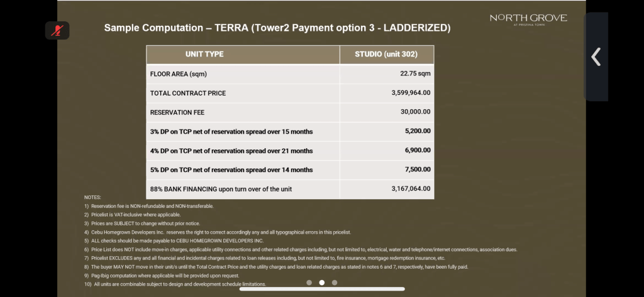Click the STUDIO (unit 302) column header
This screenshot has width=644, height=297.
click(386, 54)
